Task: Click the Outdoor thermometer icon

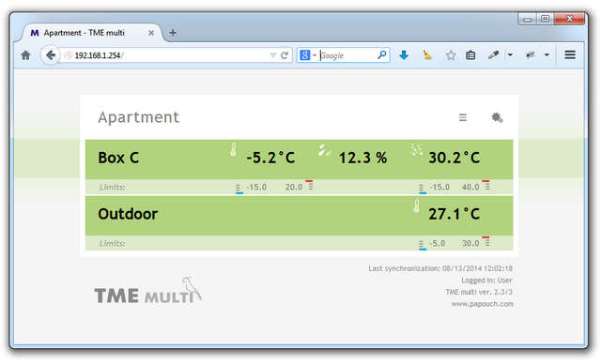Action: pyautogui.click(x=416, y=205)
